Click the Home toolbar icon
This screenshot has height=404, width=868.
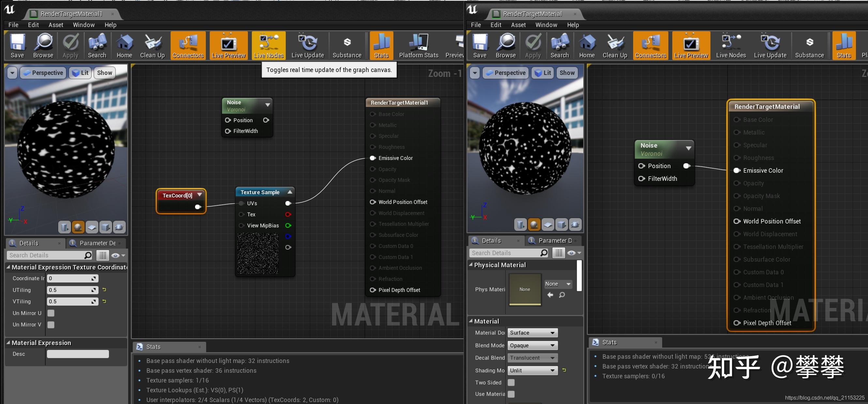[124, 46]
